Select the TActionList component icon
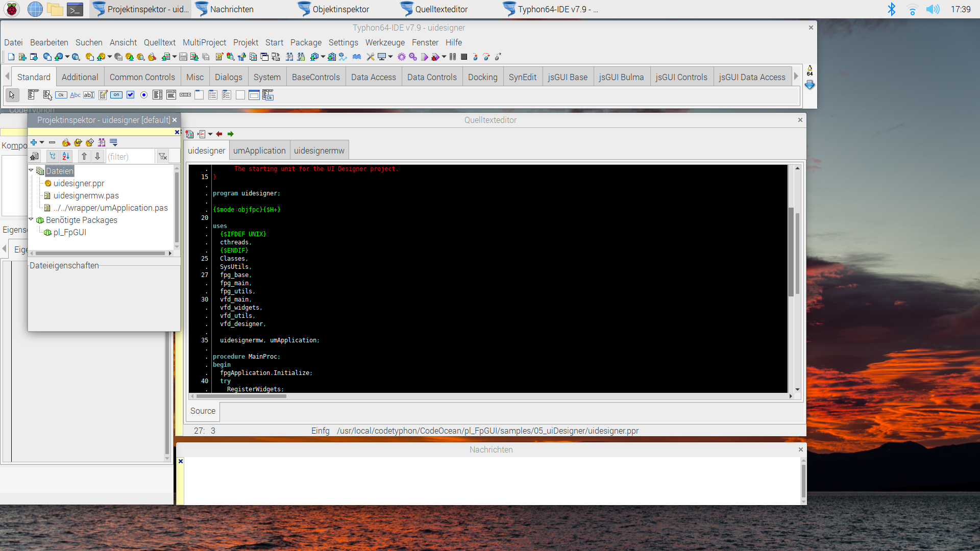This screenshot has width=980, height=551. click(x=268, y=95)
